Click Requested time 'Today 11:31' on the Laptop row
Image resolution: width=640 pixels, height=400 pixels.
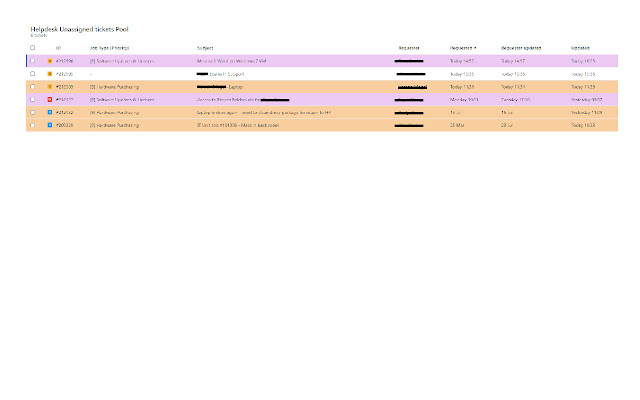pos(462,87)
